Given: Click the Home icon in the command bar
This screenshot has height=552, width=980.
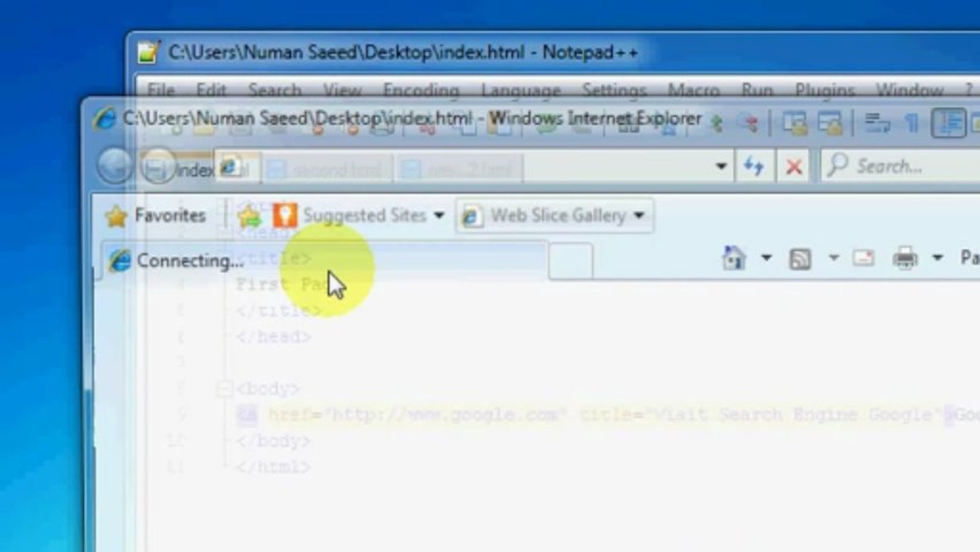Looking at the screenshot, I should [734, 258].
